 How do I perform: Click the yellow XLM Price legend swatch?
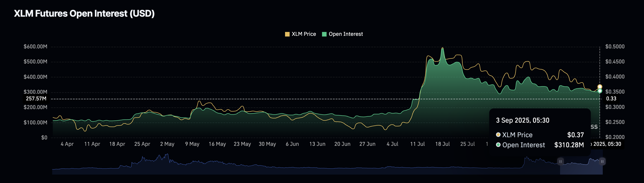coord(287,34)
